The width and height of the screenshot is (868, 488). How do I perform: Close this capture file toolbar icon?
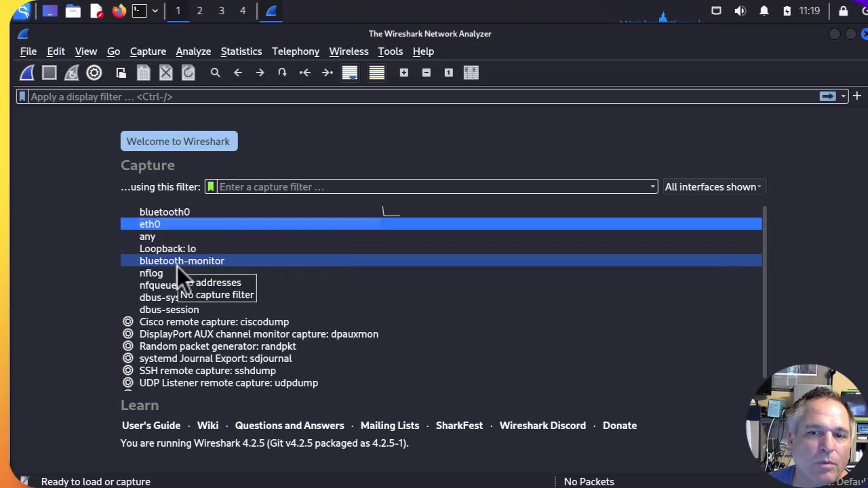(165, 73)
